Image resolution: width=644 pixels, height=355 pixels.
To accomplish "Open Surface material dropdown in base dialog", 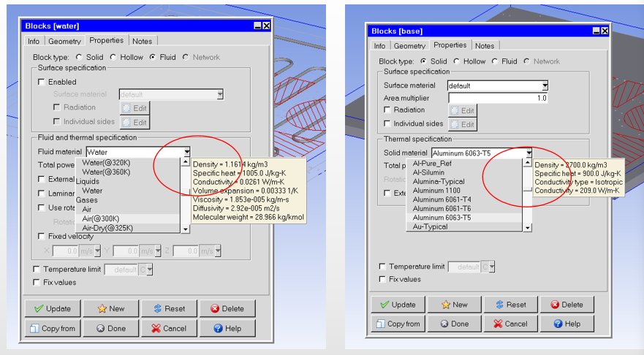I will (545, 85).
